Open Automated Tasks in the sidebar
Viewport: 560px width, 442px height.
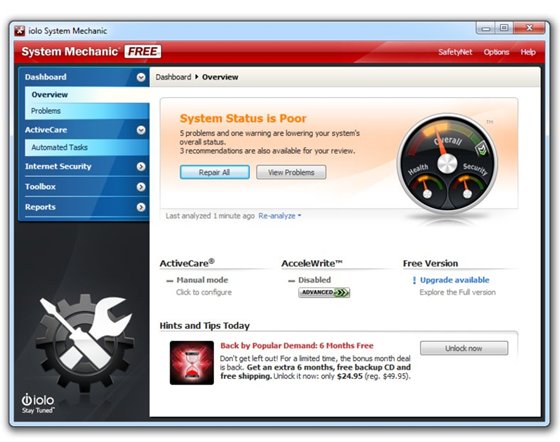tap(87, 147)
